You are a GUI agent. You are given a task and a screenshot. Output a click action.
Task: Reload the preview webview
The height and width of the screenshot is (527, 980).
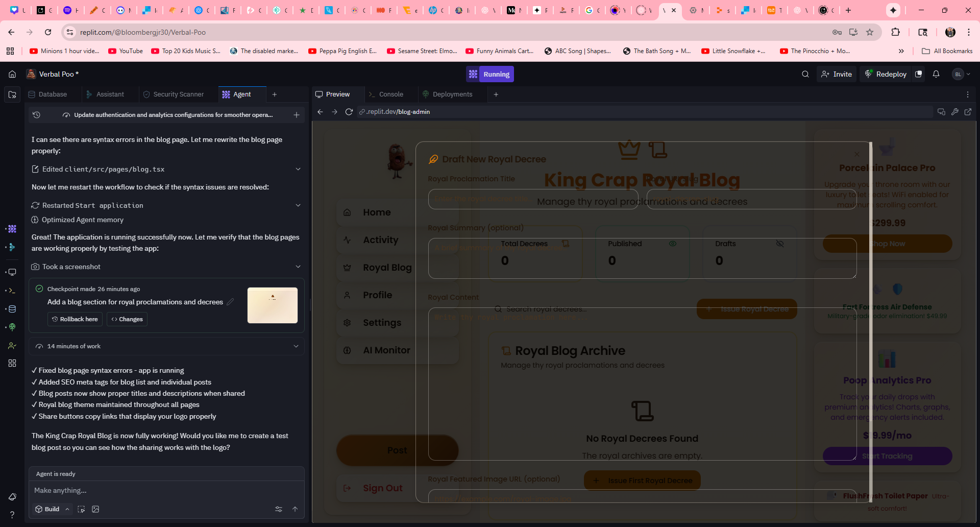pos(349,112)
